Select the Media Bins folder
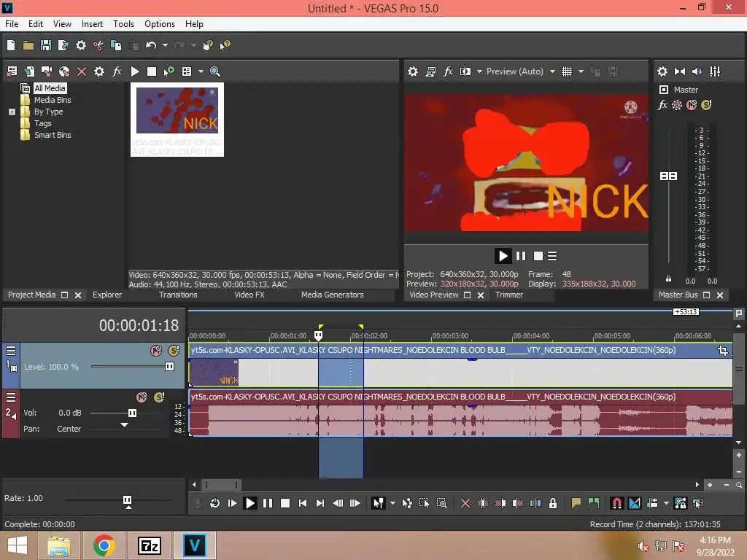This screenshot has height=560, width=747. coord(53,100)
